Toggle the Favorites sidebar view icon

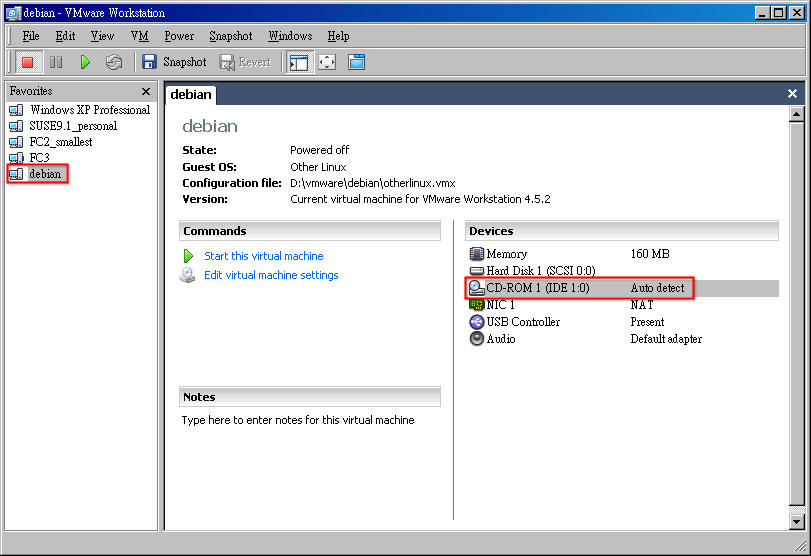click(x=298, y=62)
